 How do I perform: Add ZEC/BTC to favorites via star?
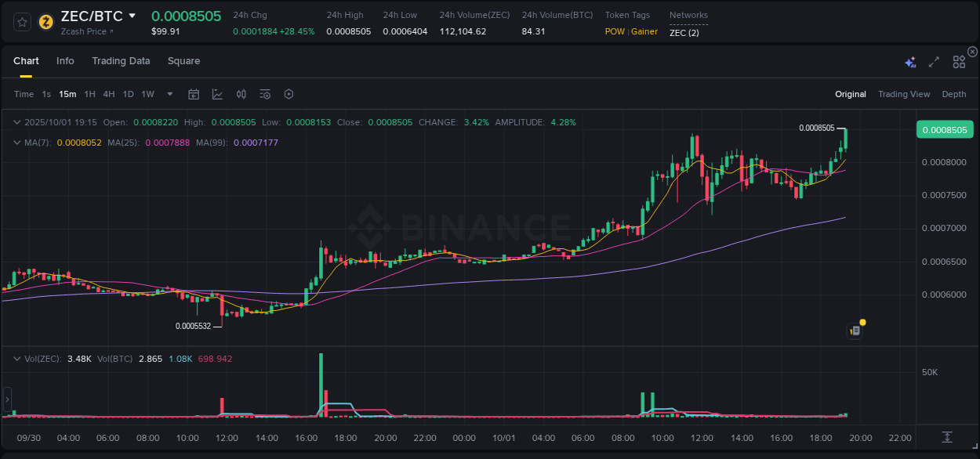(x=21, y=22)
